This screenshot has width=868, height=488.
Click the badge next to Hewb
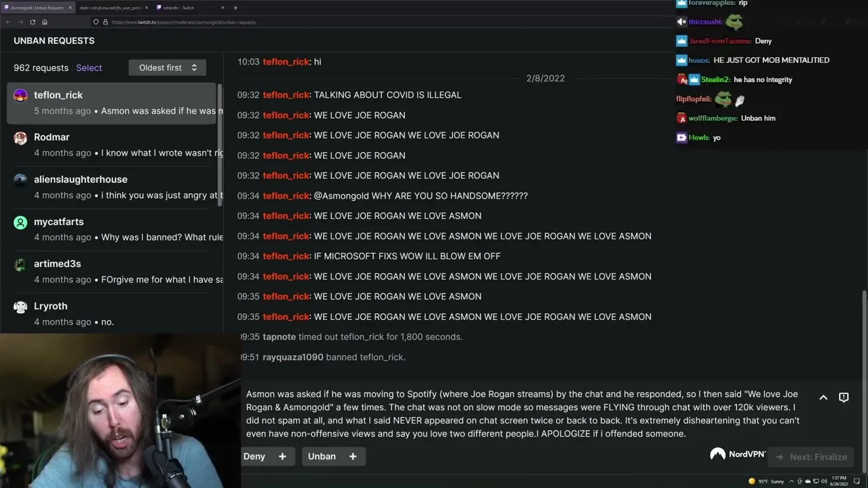pyautogui.click(x=682, y=138)
